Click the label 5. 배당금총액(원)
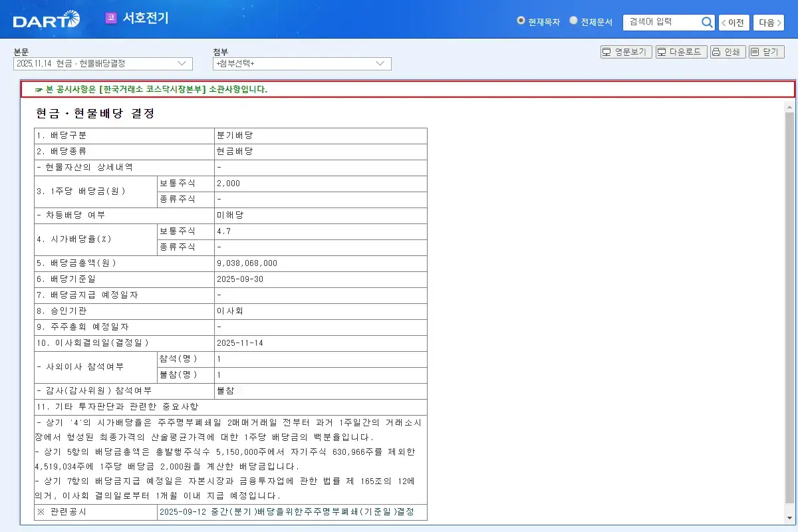This screenshot has width=798, height=532. (76, 263)
